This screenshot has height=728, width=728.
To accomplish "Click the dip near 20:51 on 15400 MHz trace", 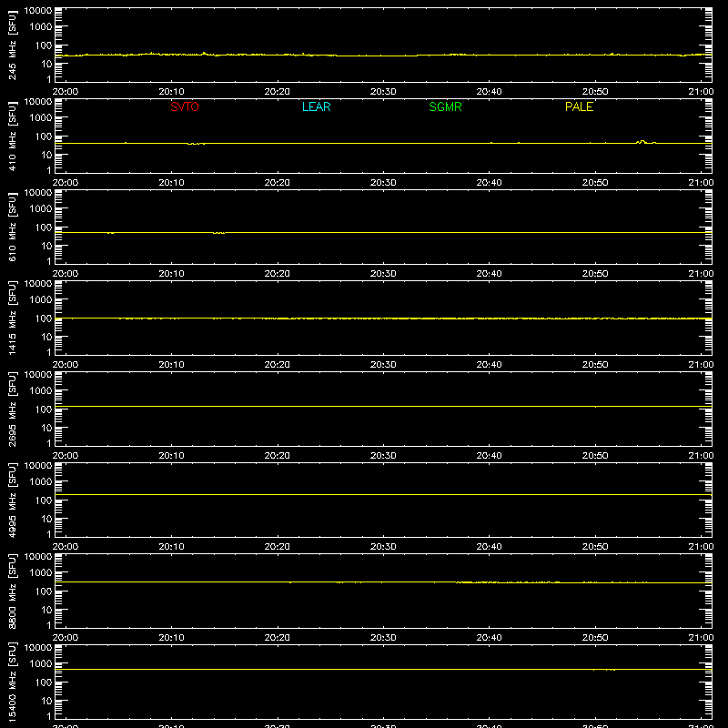I will 611,670.
